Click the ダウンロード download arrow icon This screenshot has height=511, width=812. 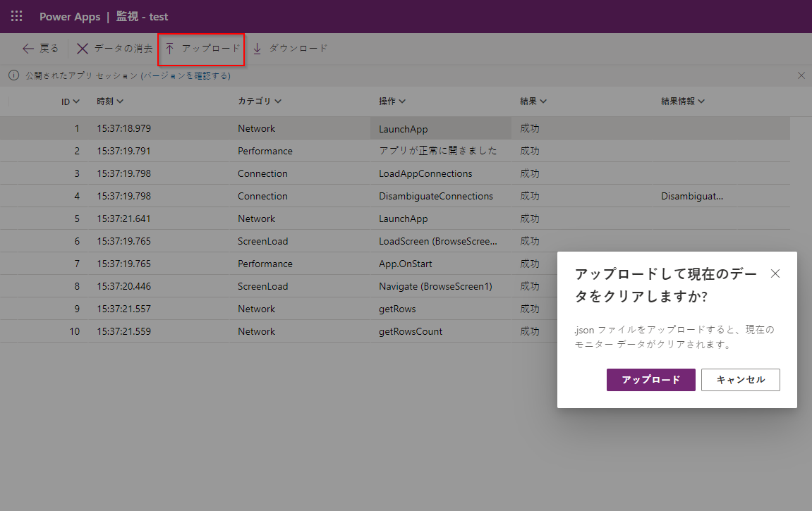coord(257,49)
